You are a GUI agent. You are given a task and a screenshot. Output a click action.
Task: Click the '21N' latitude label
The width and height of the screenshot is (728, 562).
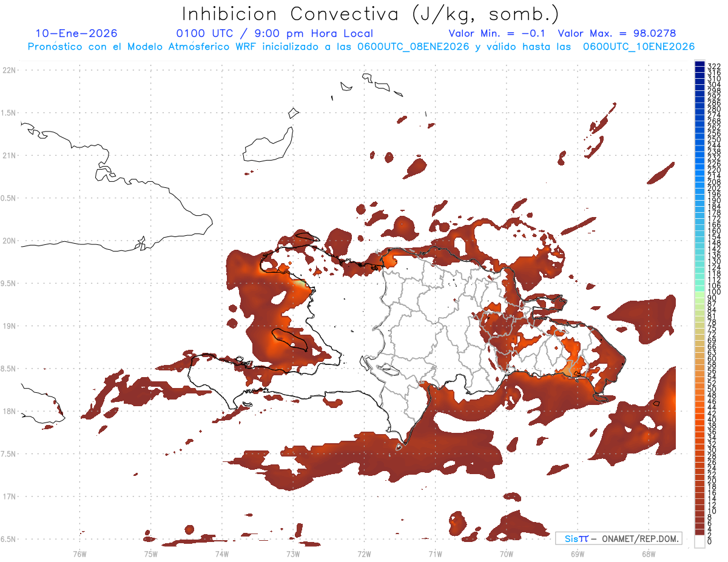pyautogui.click(x=9, y=155)
